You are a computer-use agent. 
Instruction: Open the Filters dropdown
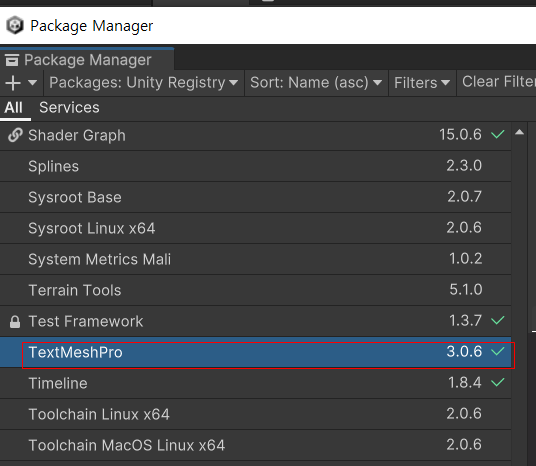coord(422,83)
